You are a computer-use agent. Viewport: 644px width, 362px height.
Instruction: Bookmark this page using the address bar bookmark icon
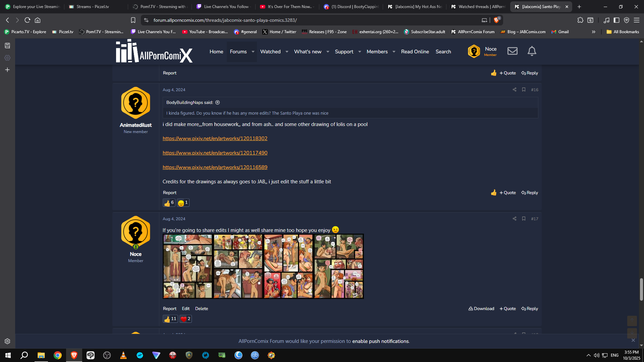coord(133,20)
